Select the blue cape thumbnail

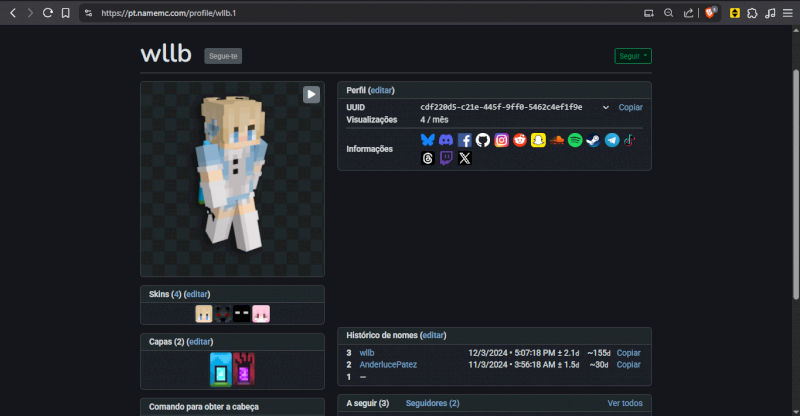(220, 369)
